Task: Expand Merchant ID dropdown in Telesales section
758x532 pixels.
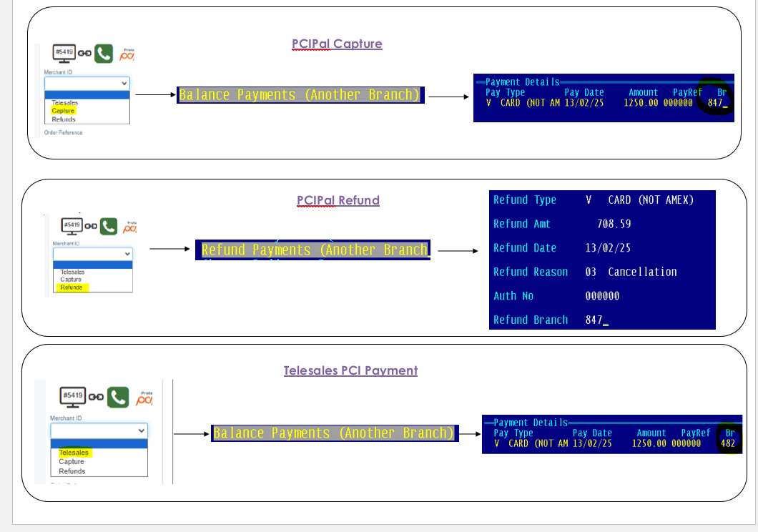Action: [x=99, y=430]
